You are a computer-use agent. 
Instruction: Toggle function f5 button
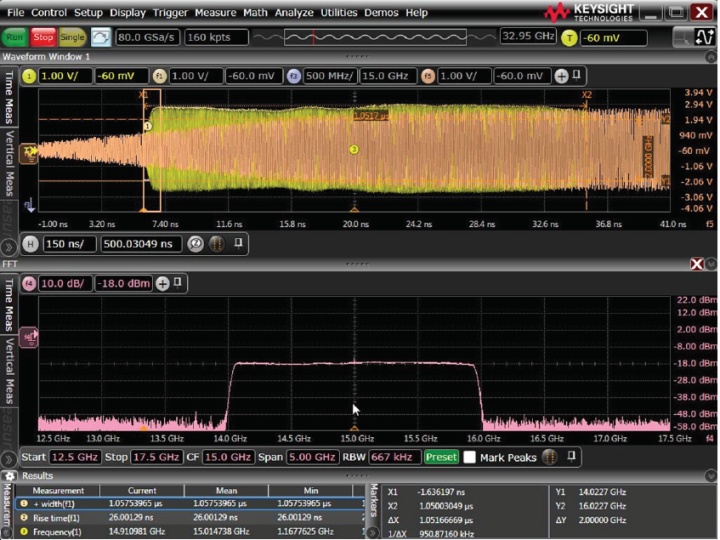(428, 76)
